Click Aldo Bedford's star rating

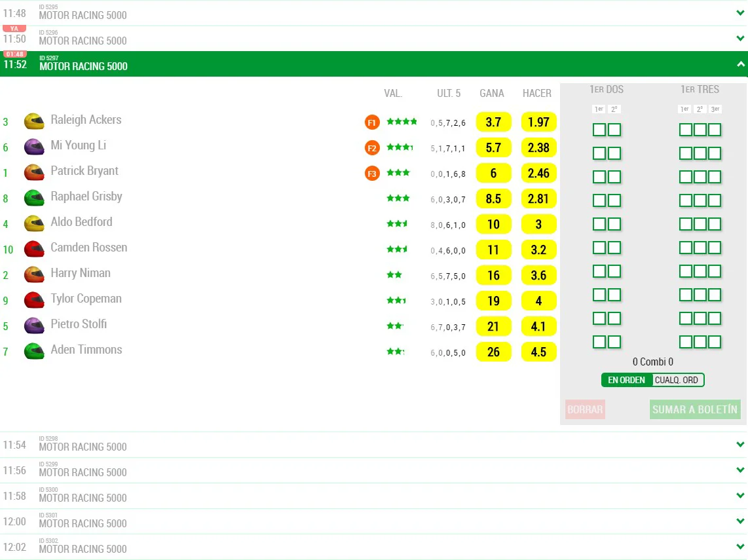pyautogui.click(x=397, y=223)
